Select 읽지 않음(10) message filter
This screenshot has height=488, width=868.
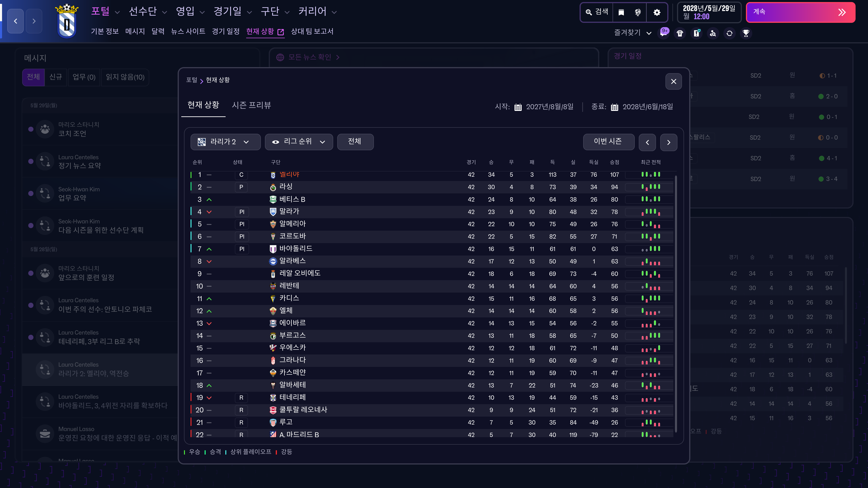click(125, 77)
